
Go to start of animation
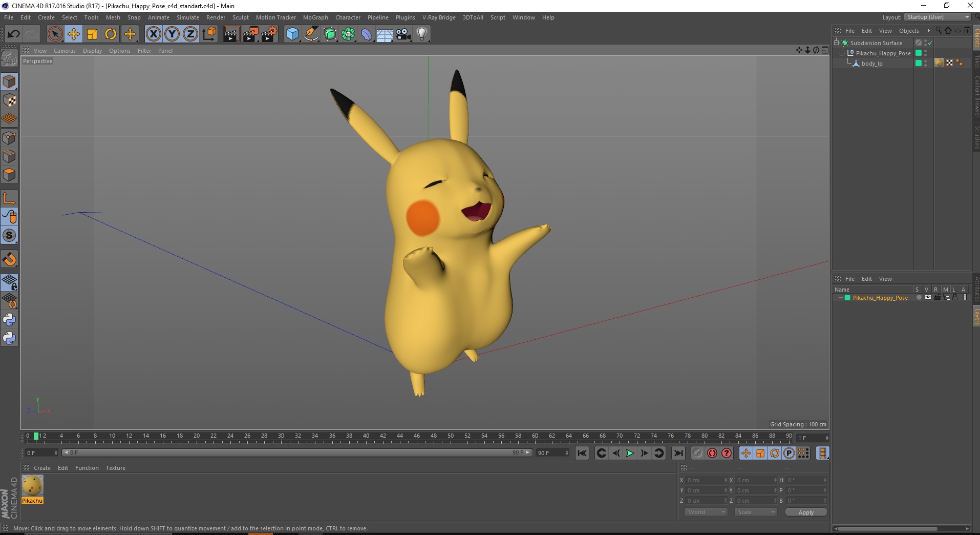582,453
